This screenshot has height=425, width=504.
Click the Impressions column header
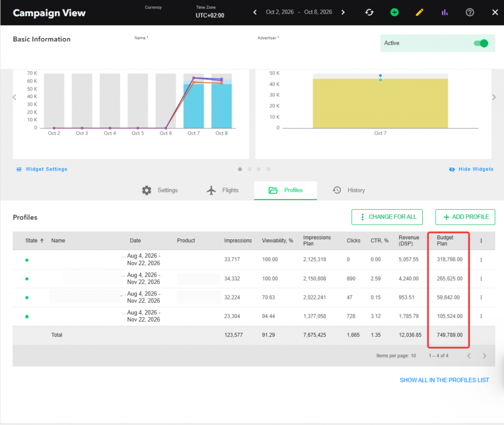[x=238, y=241]
